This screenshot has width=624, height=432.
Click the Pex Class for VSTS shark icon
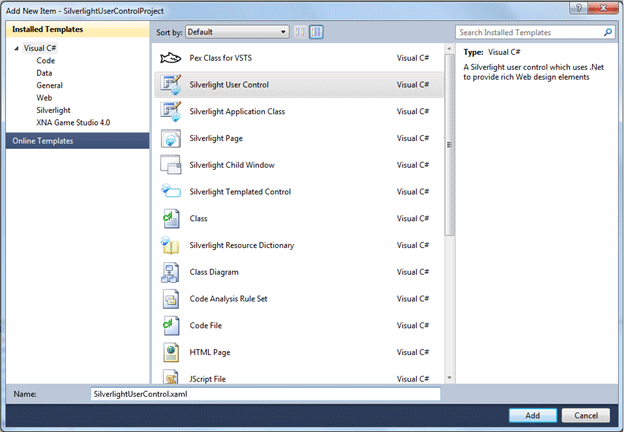[170, 58]
